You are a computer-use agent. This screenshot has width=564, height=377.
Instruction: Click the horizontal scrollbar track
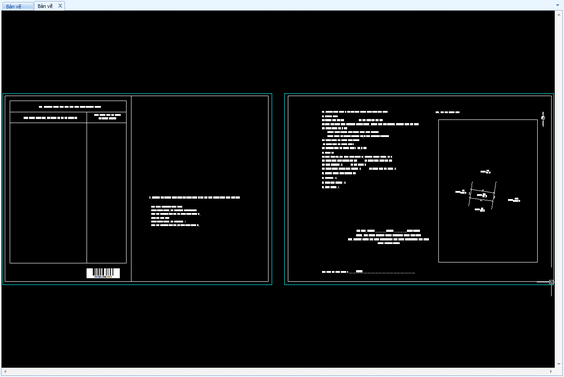tap(278, 371)
